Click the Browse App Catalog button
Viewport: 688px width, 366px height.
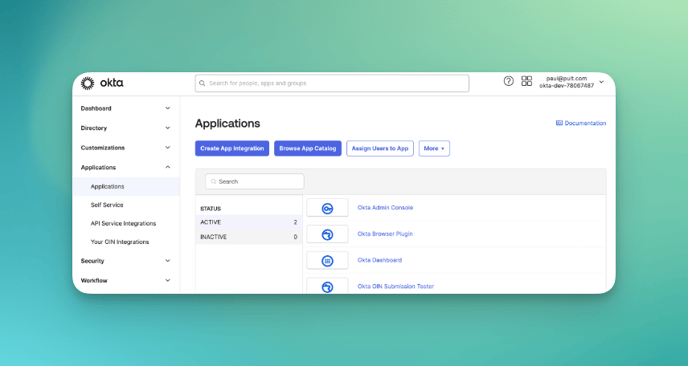click(308, 148)
